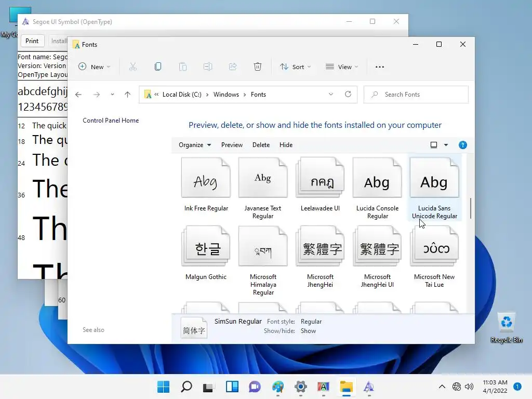
Task: Open Widgets from the taskbar
Action: (x=232, y=387)
